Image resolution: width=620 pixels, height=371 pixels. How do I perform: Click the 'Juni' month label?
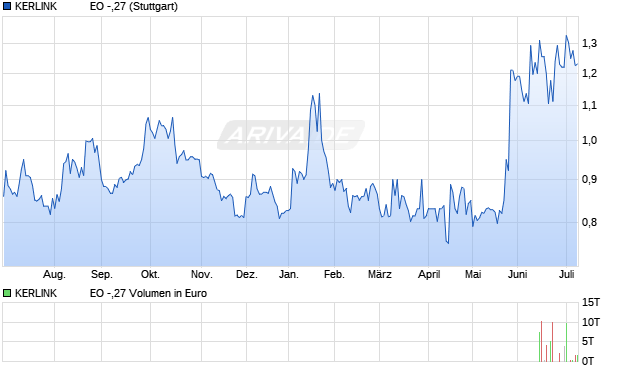[517, 274]
